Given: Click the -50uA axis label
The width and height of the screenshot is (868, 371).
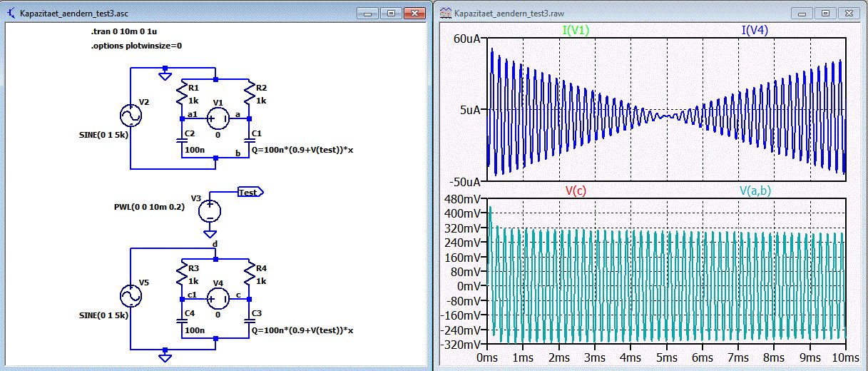Looking at the screenshot, I should (464, 181).
